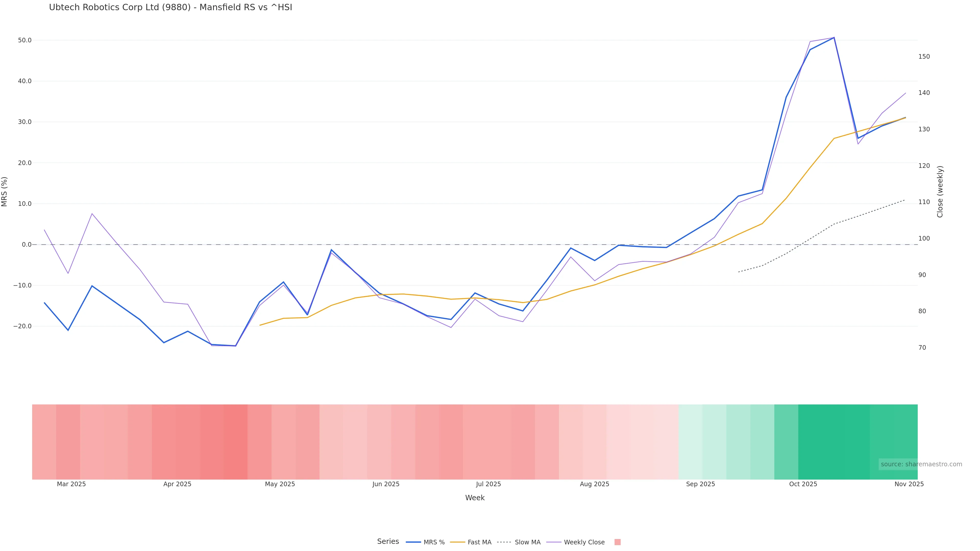
Task: Toggle the Slow MA dashed legend entry
Action: [527, 542]
